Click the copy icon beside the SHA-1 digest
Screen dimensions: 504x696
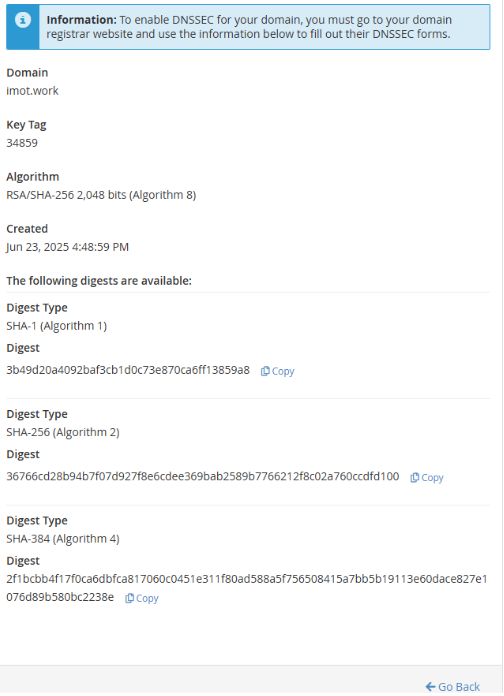265,372
